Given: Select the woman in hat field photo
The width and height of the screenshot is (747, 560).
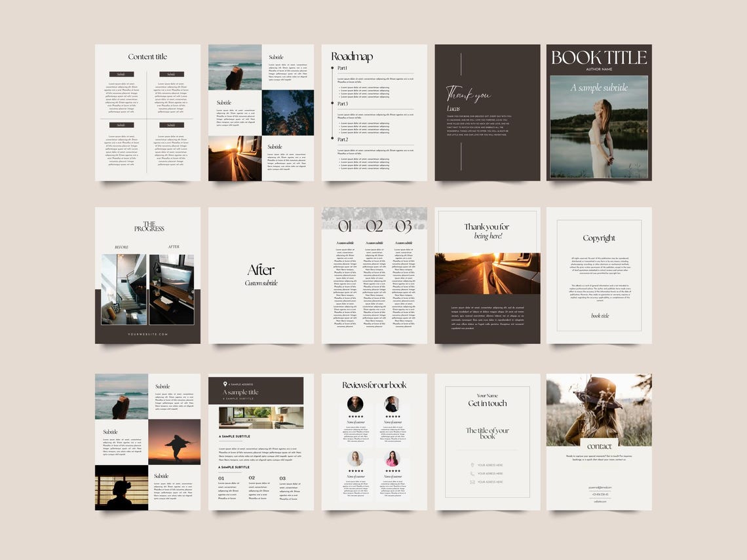Looking at the screenshot, I should point(599,410).
